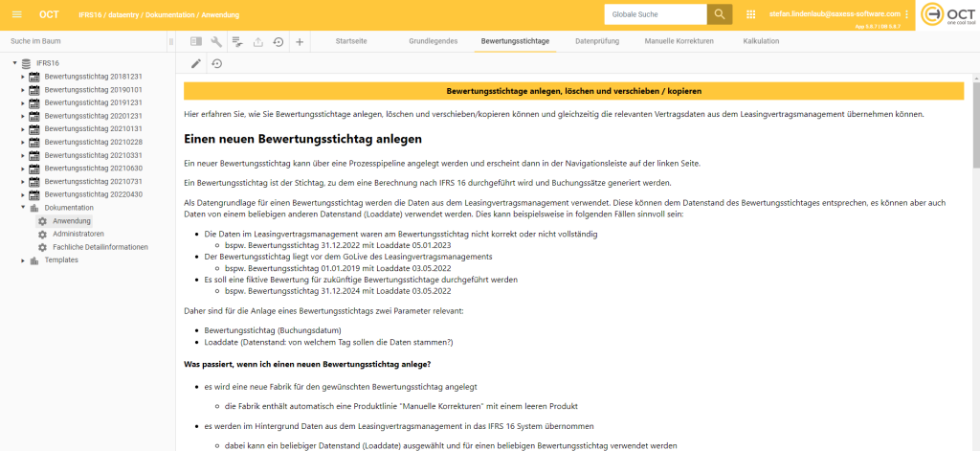Select Bewertungsstichtag 20210630 in tree

[94, 169]
